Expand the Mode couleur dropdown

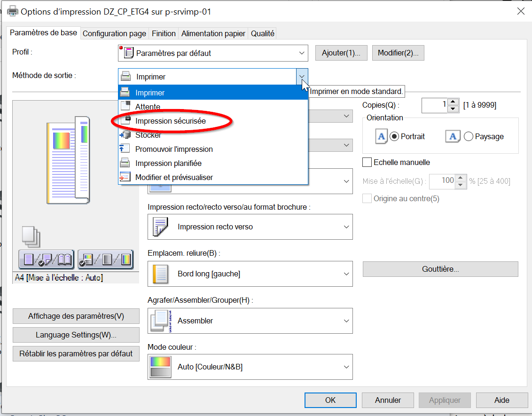click(x=250, y=367)
